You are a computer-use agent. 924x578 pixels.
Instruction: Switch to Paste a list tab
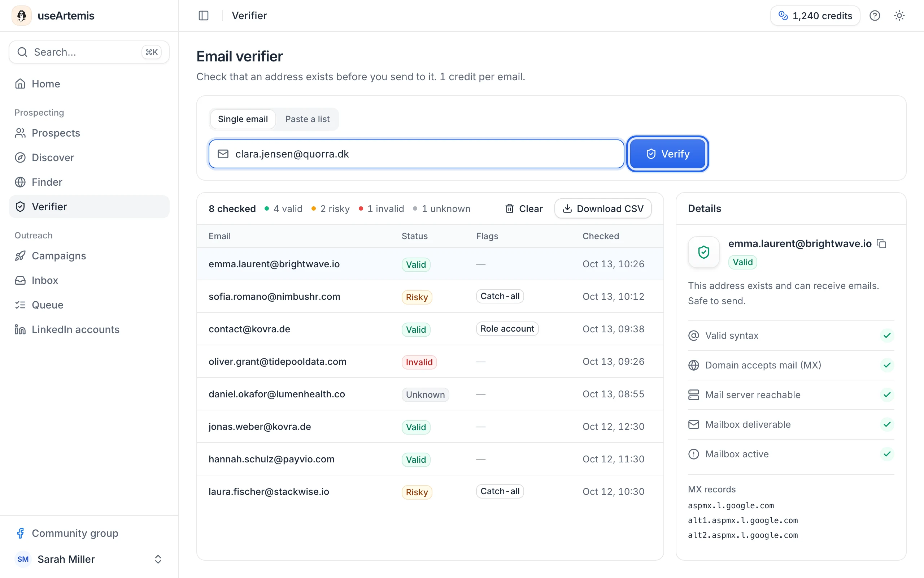(308, 119)
